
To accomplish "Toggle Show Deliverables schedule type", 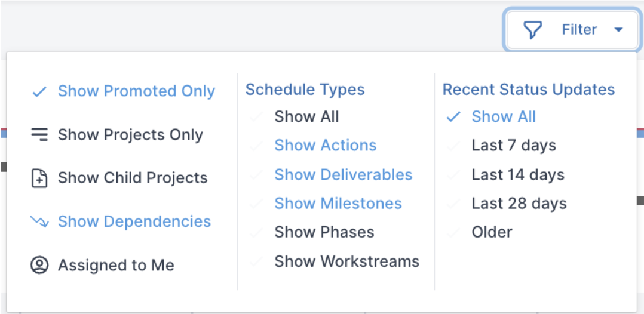I will tap(344, 174).
